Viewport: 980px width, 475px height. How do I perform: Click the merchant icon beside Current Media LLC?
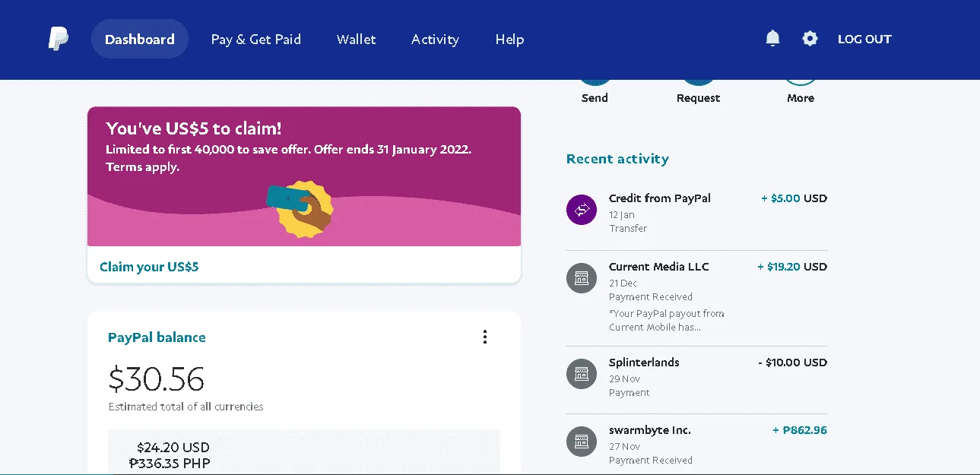582,277
